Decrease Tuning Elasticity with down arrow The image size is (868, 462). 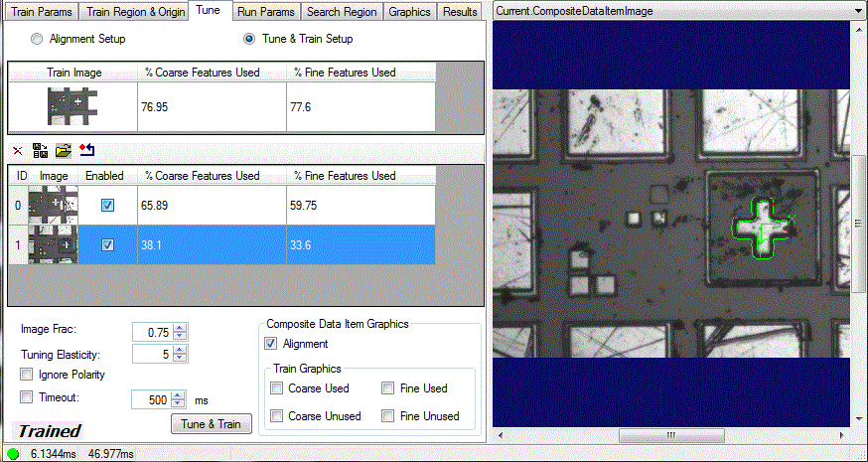(x=180, y=358)
